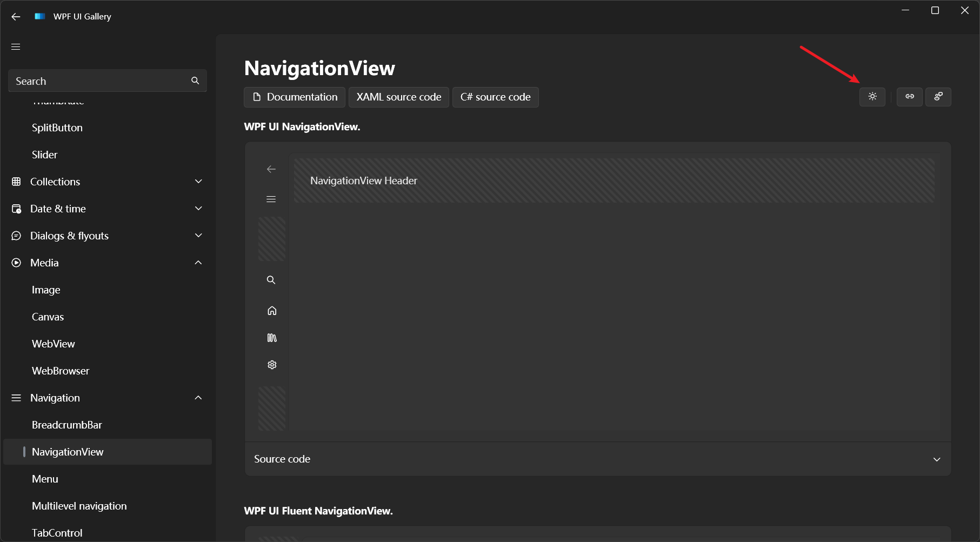Screen dimensions: 980x542
Task: View the XAML source code
Action: click(x=399, y=97)
